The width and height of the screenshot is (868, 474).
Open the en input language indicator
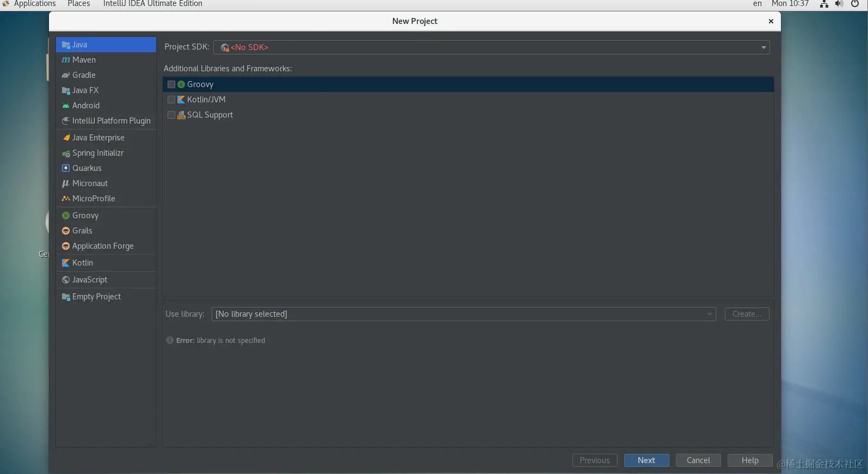click(x=758, y=4)
